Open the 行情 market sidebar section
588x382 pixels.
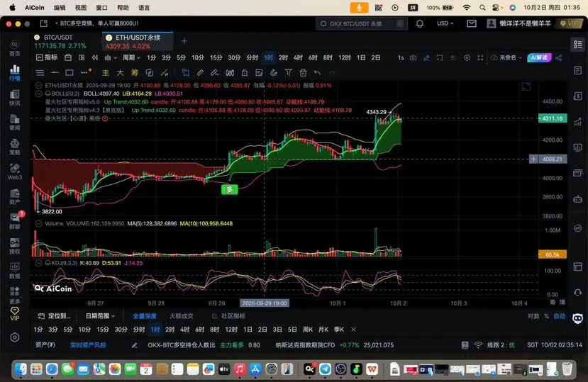(15, 73)
